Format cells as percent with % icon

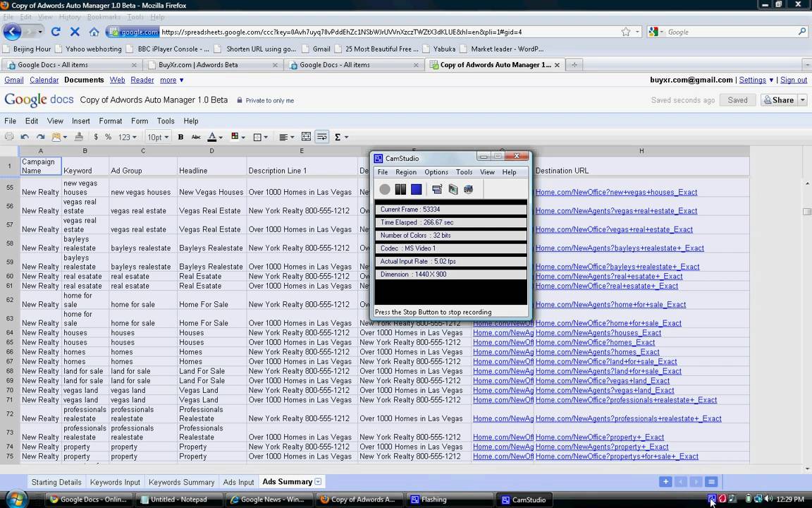click(x=109, y=137)
